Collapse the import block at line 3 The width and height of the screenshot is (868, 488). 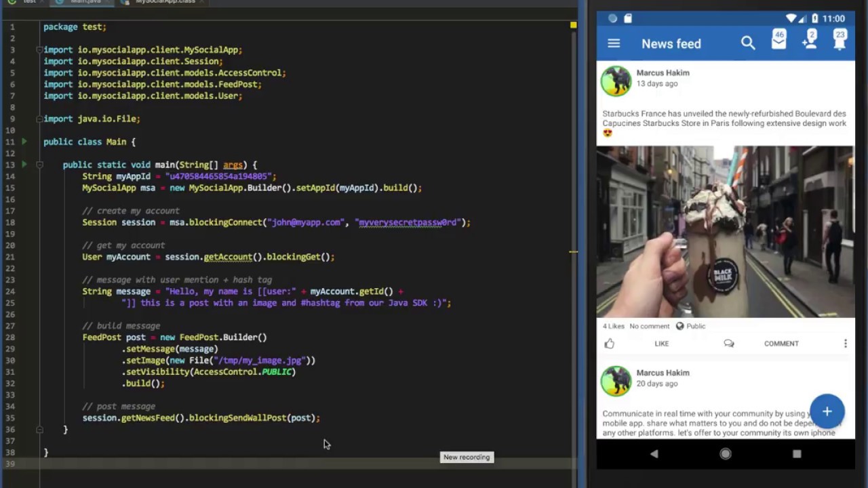pyautogui.click(x=39, y=49)
